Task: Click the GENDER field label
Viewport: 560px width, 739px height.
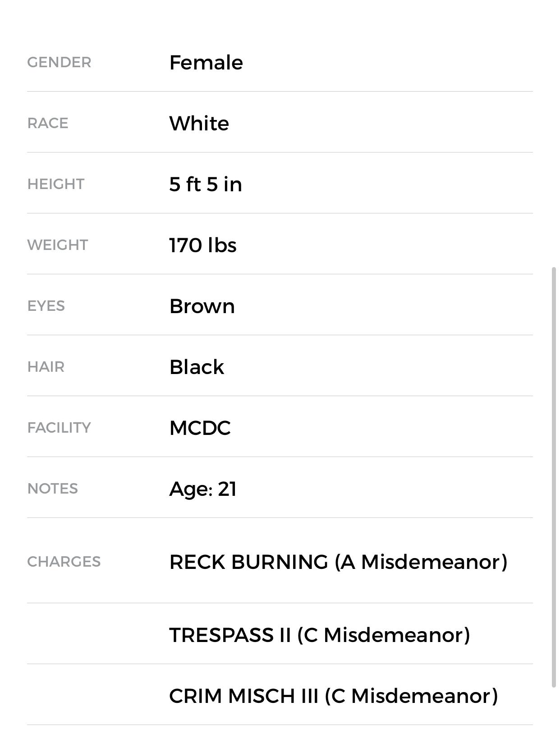Action: (59, 62)
